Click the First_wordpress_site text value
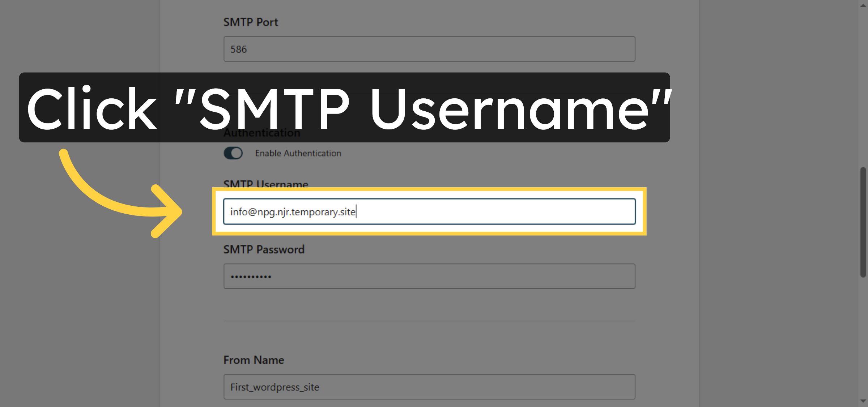 tap(275, 387)
